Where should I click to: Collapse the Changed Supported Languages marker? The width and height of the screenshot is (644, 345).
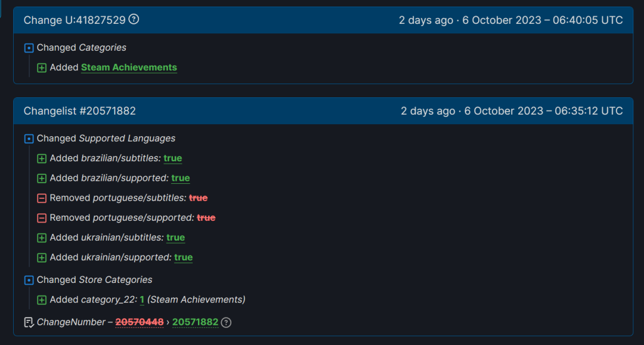[29, 139]
